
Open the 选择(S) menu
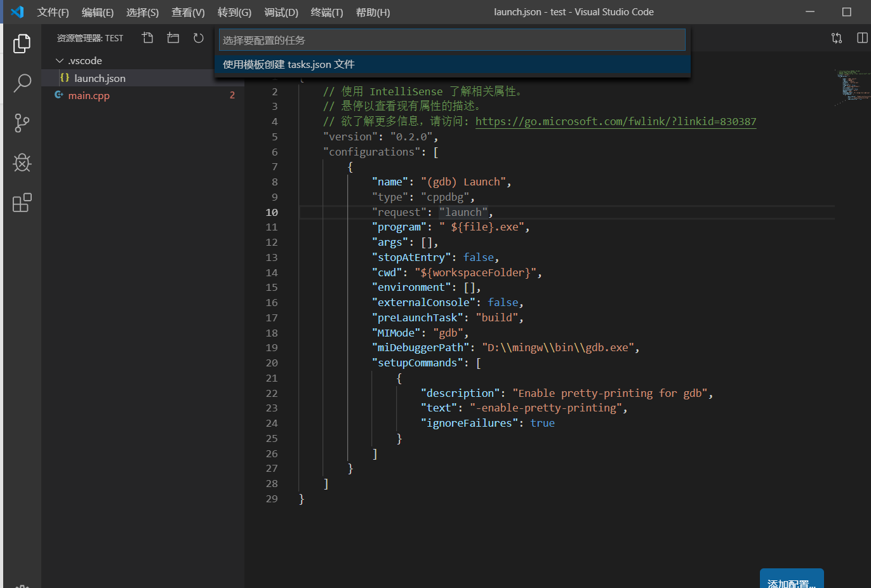click(142, 12)
